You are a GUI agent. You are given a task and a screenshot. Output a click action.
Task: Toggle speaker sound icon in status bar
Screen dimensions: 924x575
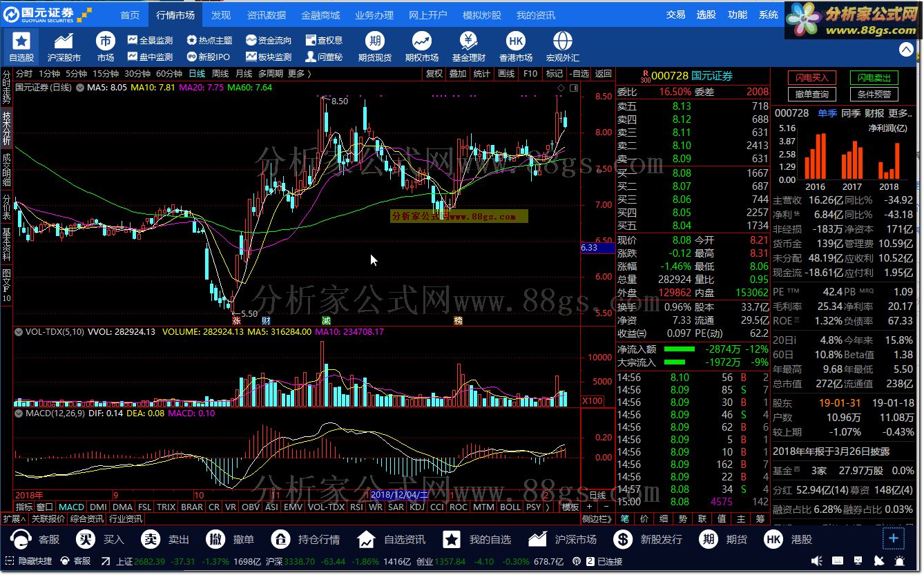click(x=816, y=561)
